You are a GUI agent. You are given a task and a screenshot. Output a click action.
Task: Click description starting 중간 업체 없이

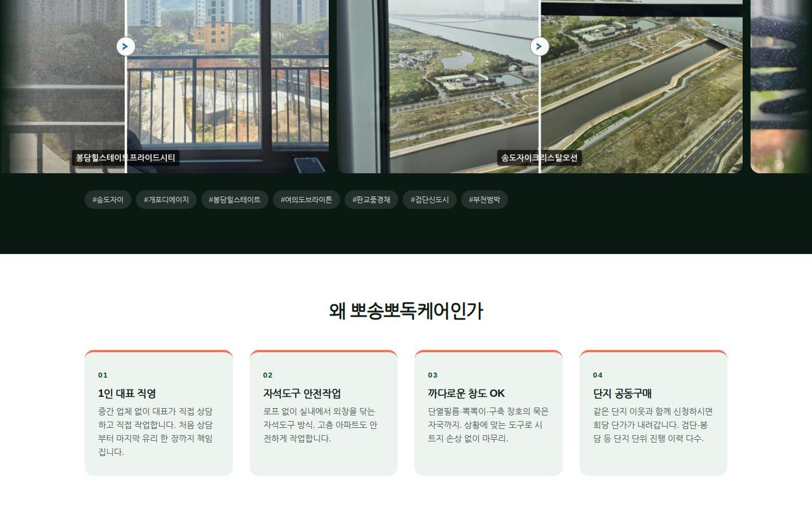click(x=156, y=432)
